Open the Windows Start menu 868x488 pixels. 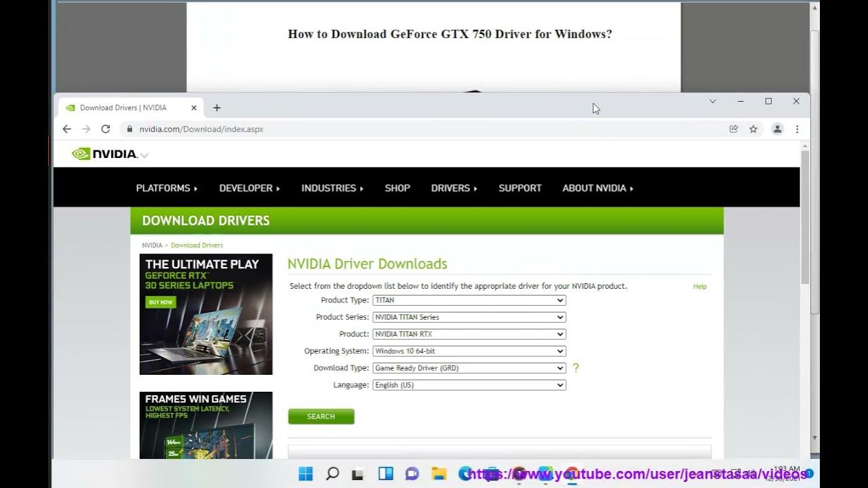(306, 474)
